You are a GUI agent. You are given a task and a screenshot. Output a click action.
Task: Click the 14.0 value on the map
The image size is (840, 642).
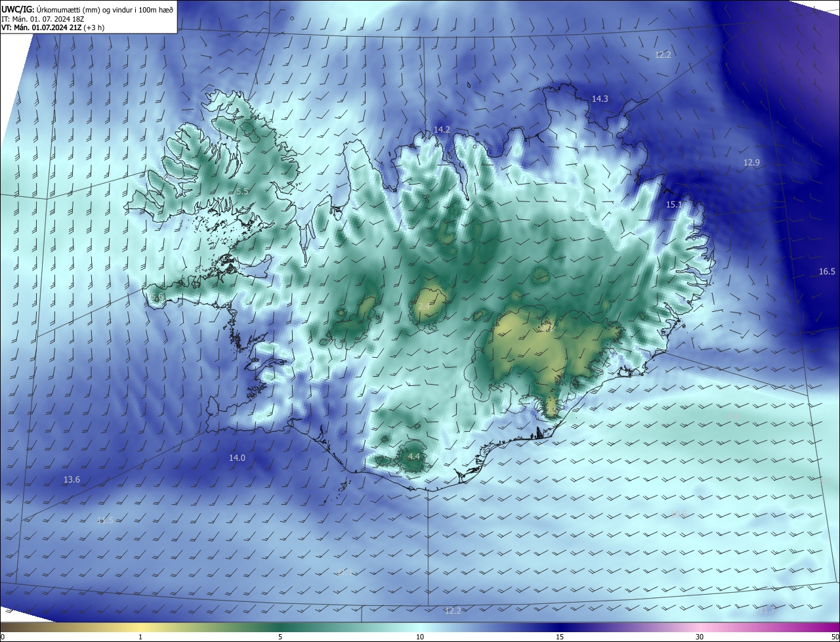click(x=237, y=458)
